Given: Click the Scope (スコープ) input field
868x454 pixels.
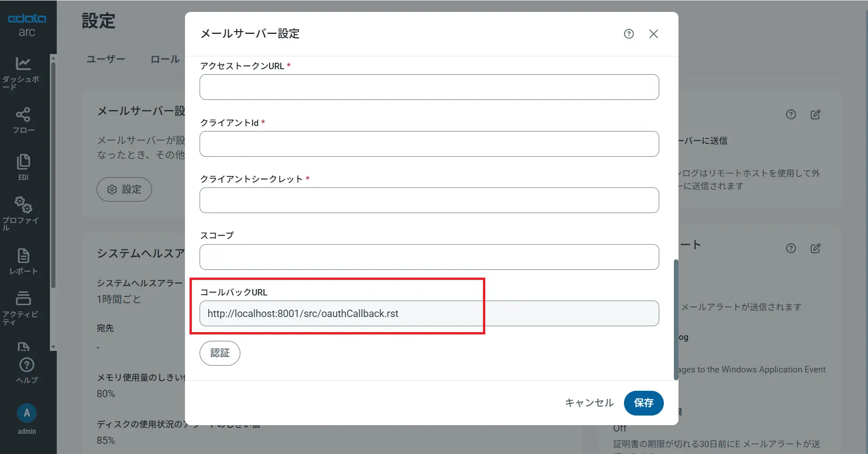Looking at the screenshot, I should [429, 257].
